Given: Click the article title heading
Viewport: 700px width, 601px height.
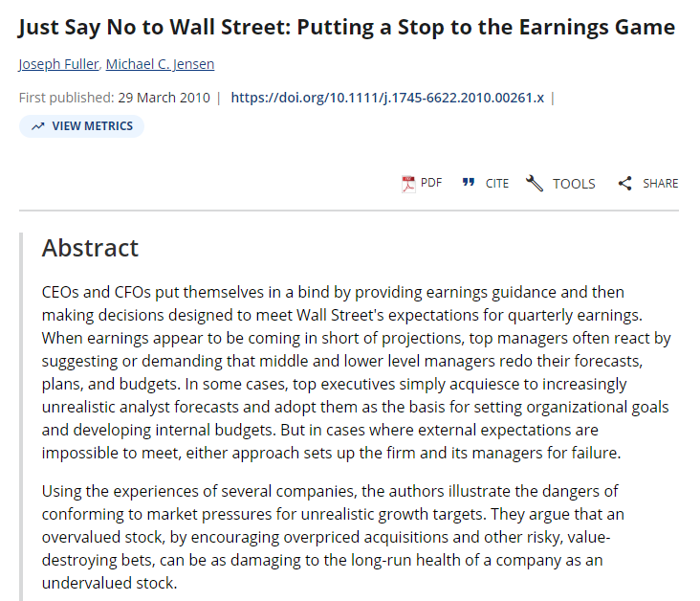Looking at the screenshot, I should 346,27.
